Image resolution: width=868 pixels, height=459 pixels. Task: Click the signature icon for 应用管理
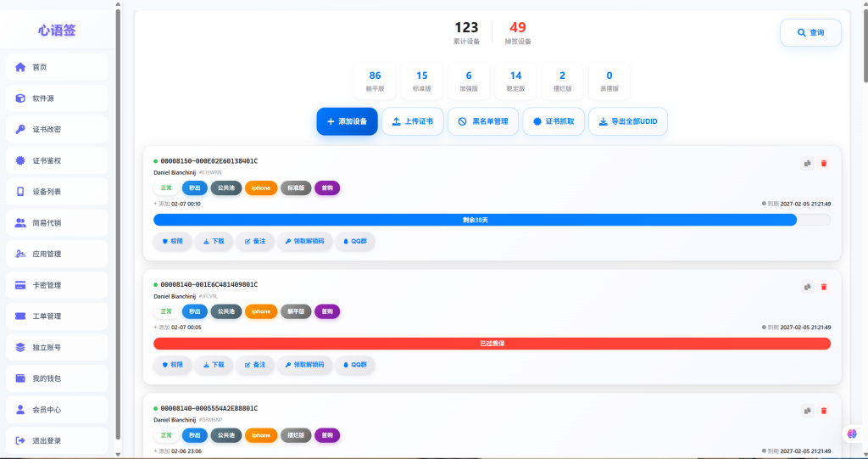pyautogui.click(x=20, y=254)
